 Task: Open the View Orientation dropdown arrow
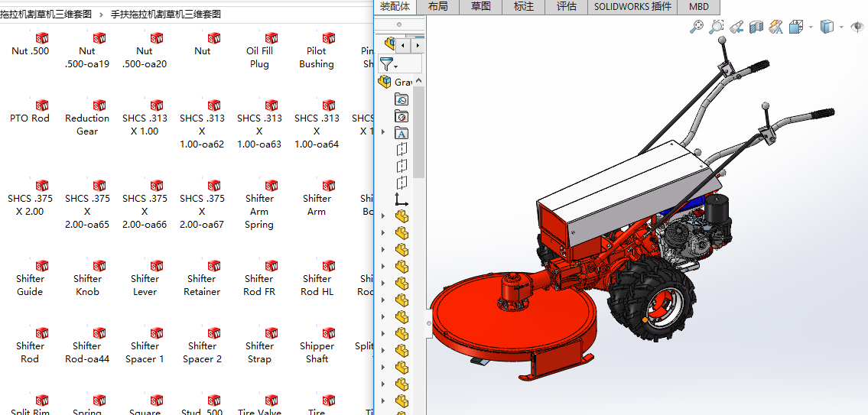click(811, 28)
